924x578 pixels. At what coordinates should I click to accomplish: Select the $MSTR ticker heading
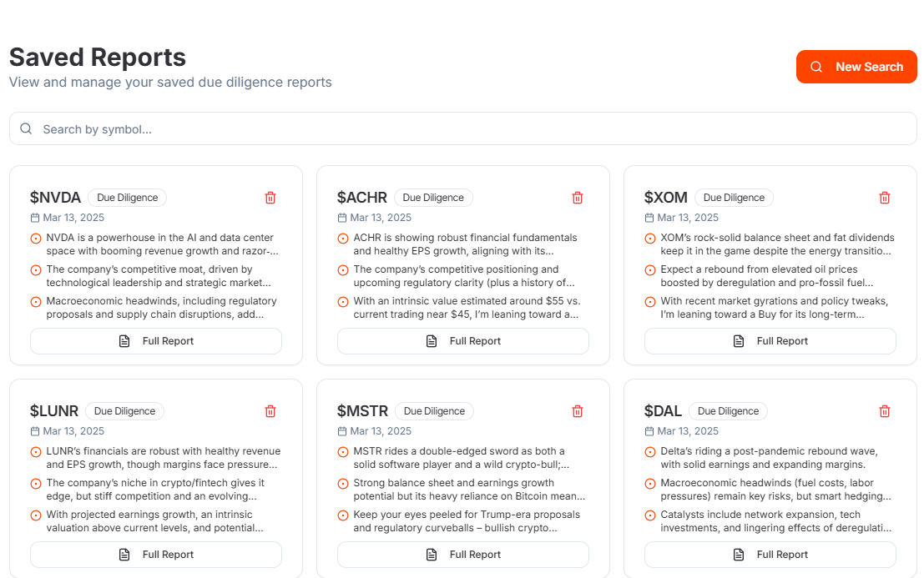click(362, 411)
